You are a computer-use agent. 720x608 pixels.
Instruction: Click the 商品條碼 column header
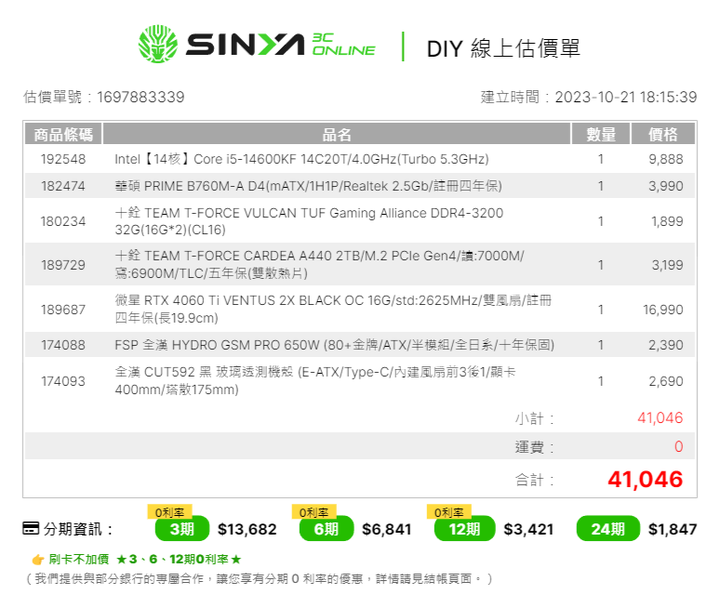point(63,134)
